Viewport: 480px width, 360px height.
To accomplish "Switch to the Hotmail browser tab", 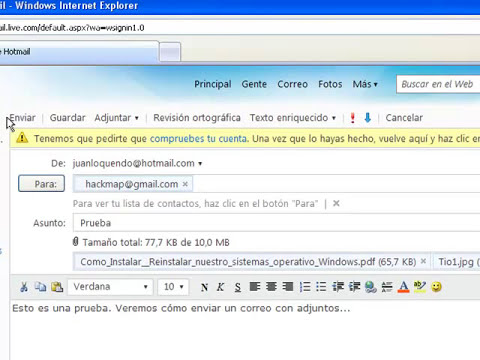I will click(78, 52).
